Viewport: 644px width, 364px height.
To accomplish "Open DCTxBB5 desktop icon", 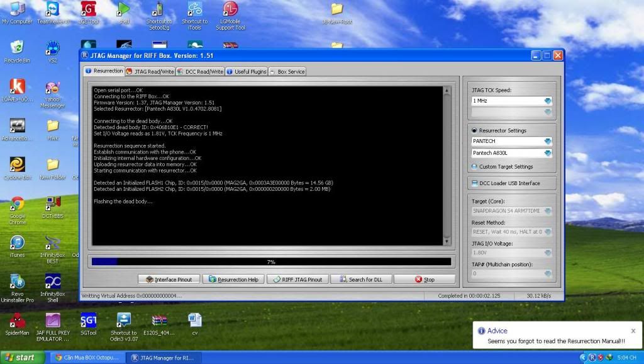I will point(53,207).
